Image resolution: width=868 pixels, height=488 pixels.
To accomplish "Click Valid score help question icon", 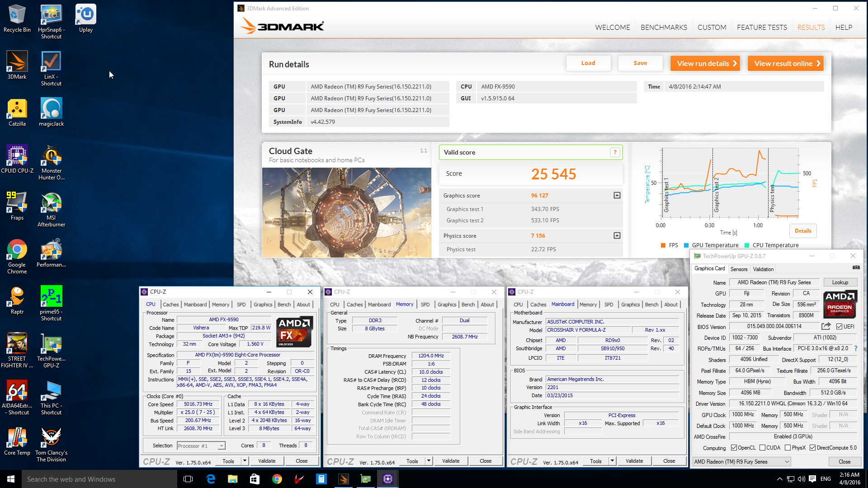I will (615, 152).
